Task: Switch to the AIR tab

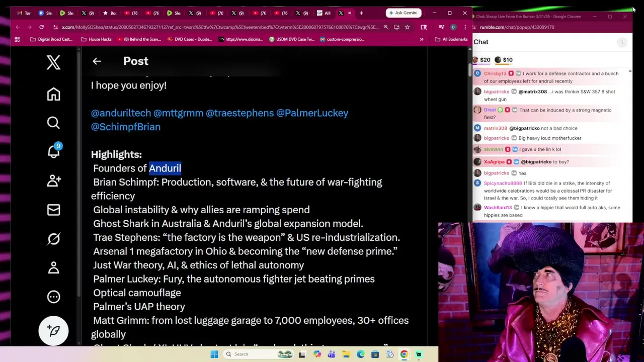Action: point(324,13)
